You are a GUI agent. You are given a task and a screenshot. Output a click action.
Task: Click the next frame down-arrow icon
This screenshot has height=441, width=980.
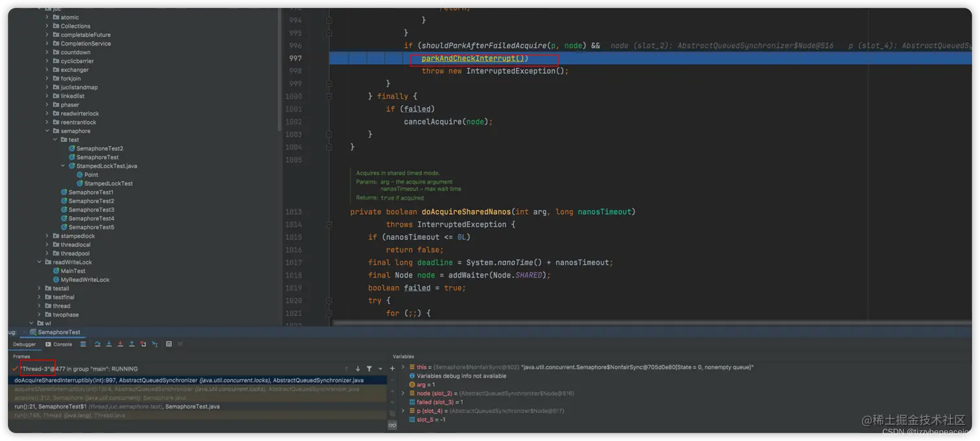[x=358, y=369]
